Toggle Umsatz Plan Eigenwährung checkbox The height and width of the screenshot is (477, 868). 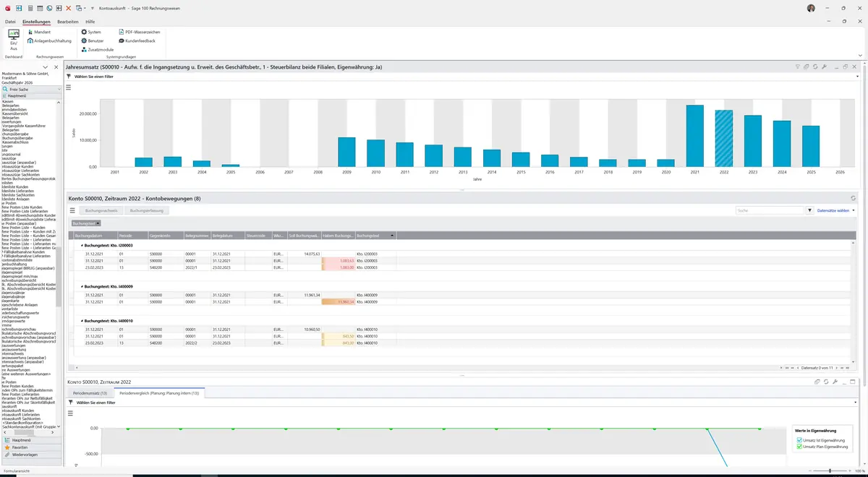[x=799, y=447]
